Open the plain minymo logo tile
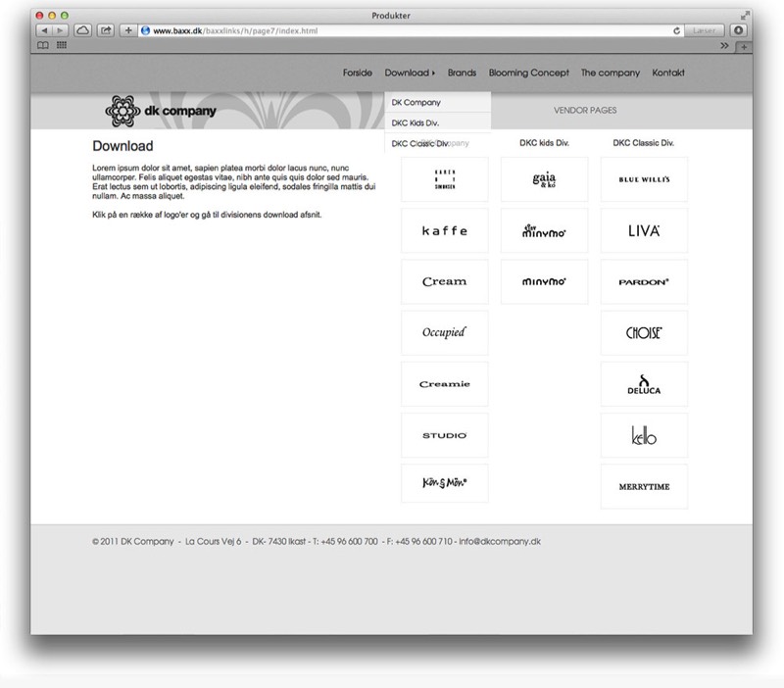784x688 pixels. coord(544,281)
